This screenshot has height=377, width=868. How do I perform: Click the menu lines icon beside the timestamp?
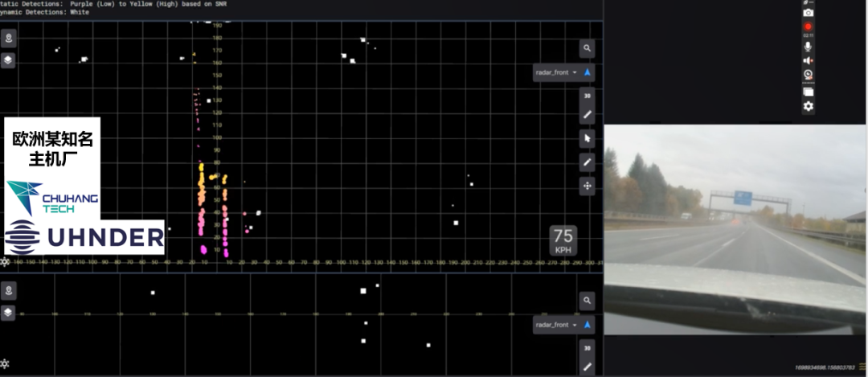862,367
